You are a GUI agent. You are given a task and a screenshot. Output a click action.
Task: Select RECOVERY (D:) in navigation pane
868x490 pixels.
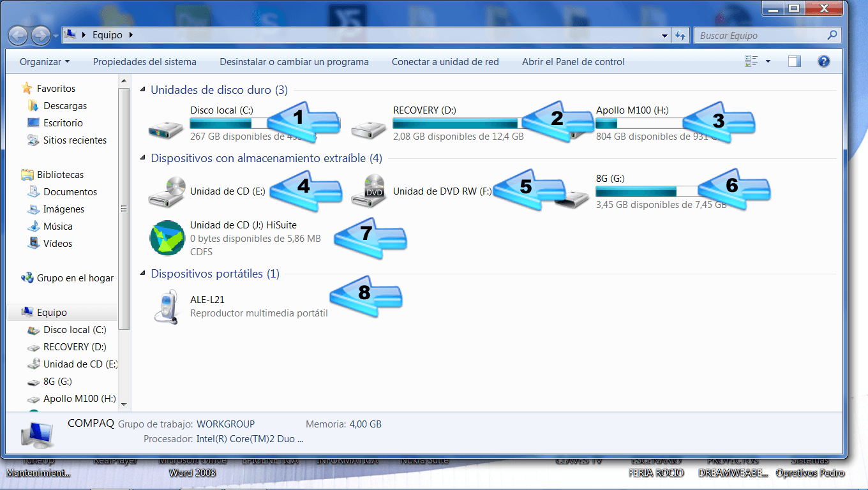75,346
